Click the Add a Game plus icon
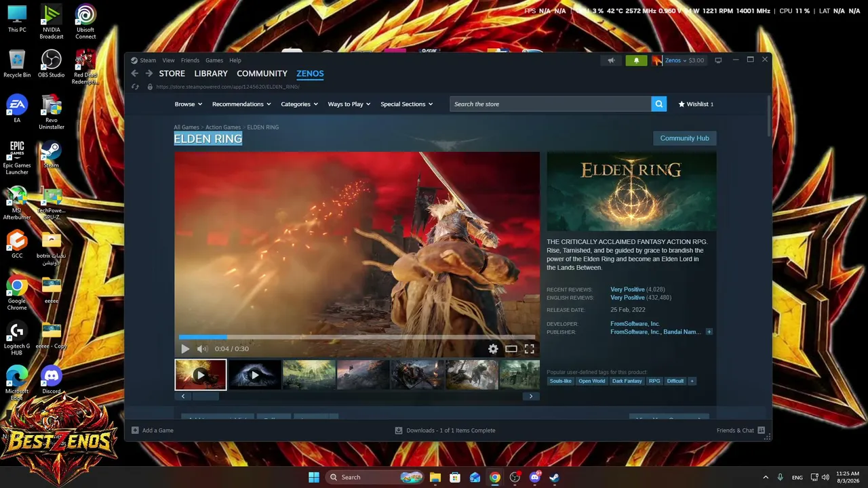Screen dimensions: 868x488 [x=135, y=430]
